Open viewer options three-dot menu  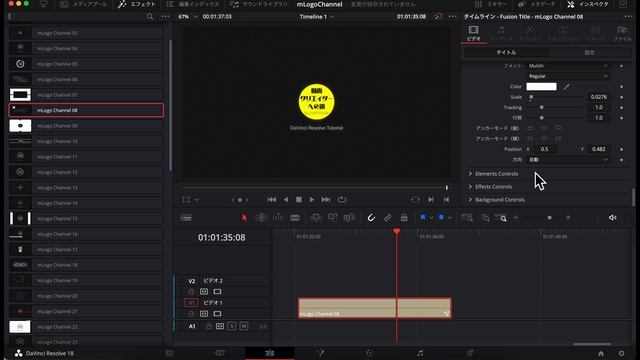tap(452, 17)
